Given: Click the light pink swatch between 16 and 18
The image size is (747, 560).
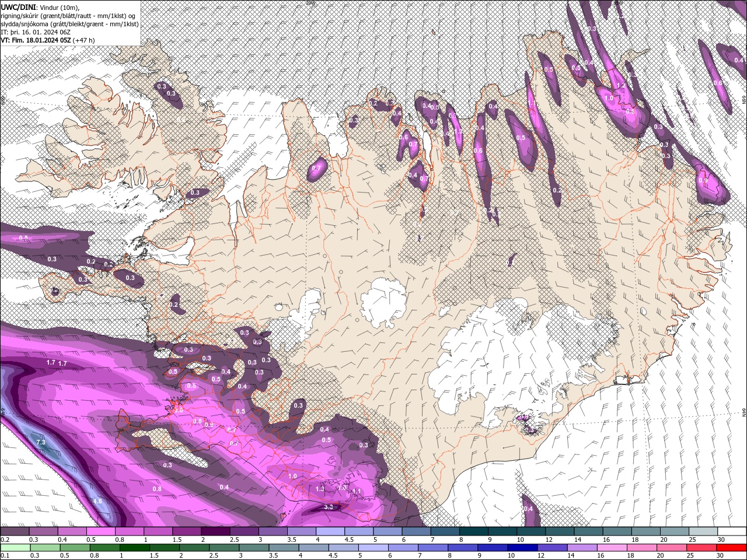Looking at the screenshot, I should click(x=612, y=548).
